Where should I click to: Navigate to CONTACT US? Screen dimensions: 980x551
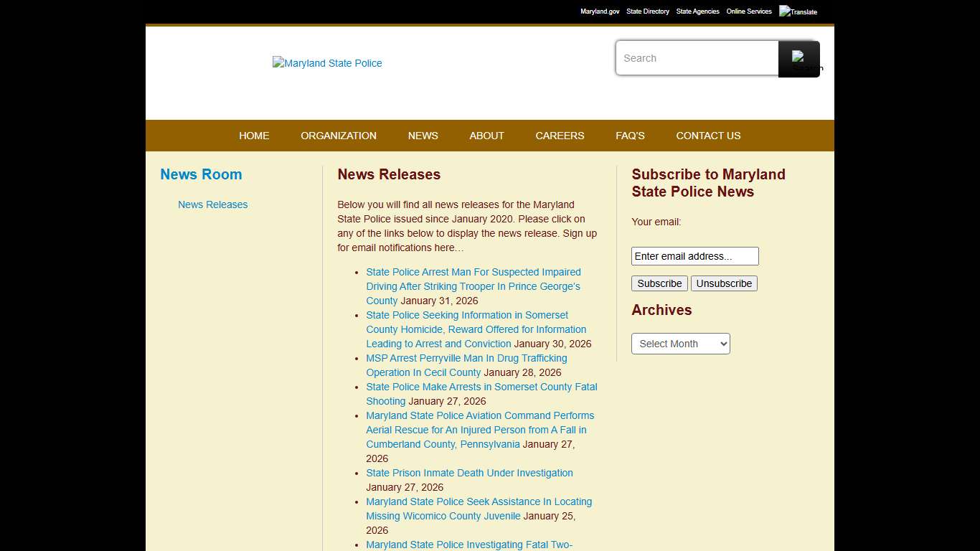(x=707, y=136)
